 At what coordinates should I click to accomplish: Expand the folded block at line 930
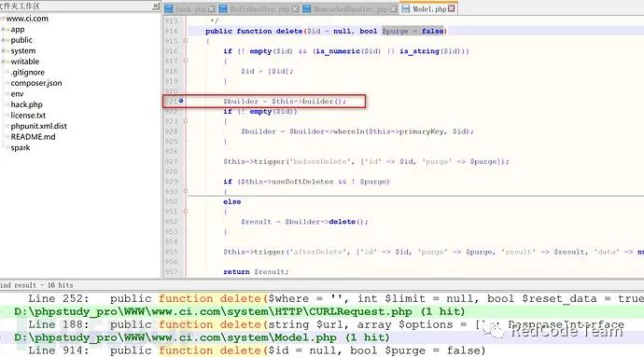point(186,191)
